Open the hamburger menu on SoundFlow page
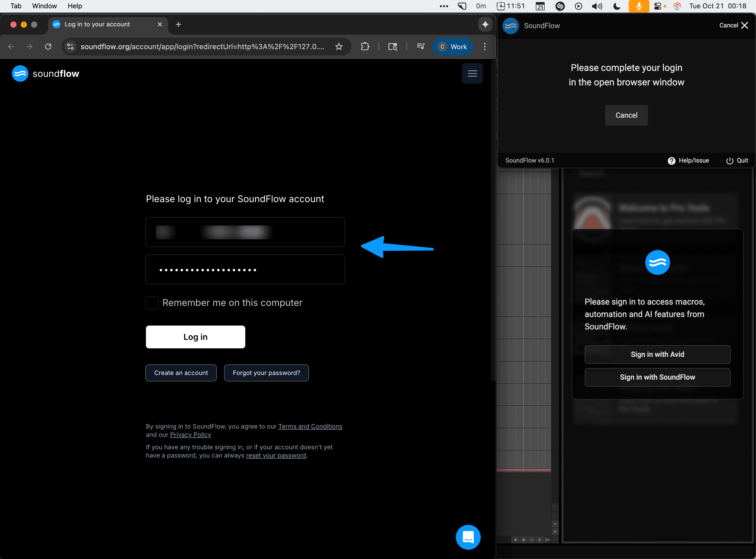Screen dimensions: 756x559 click(x=472, y=73)
